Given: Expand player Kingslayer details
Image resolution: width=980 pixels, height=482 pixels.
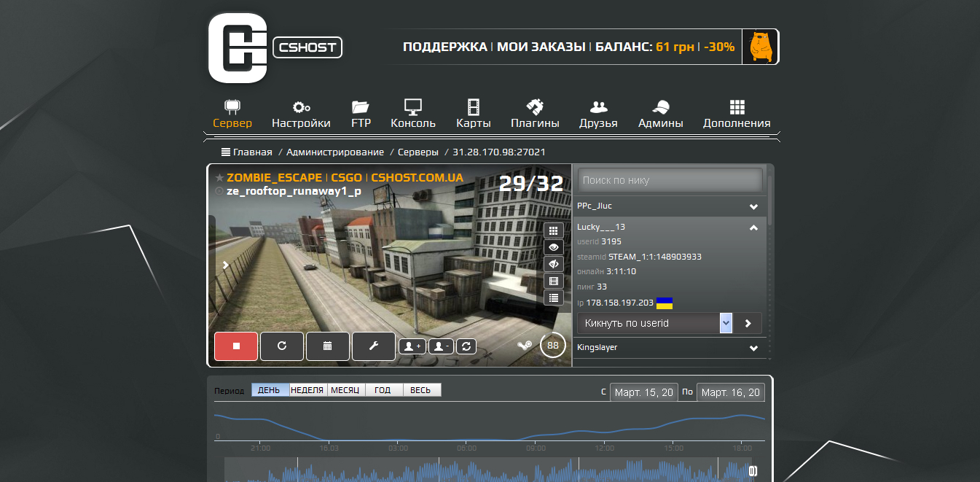Looking at the screenshot, I should [x=753, y=348].
